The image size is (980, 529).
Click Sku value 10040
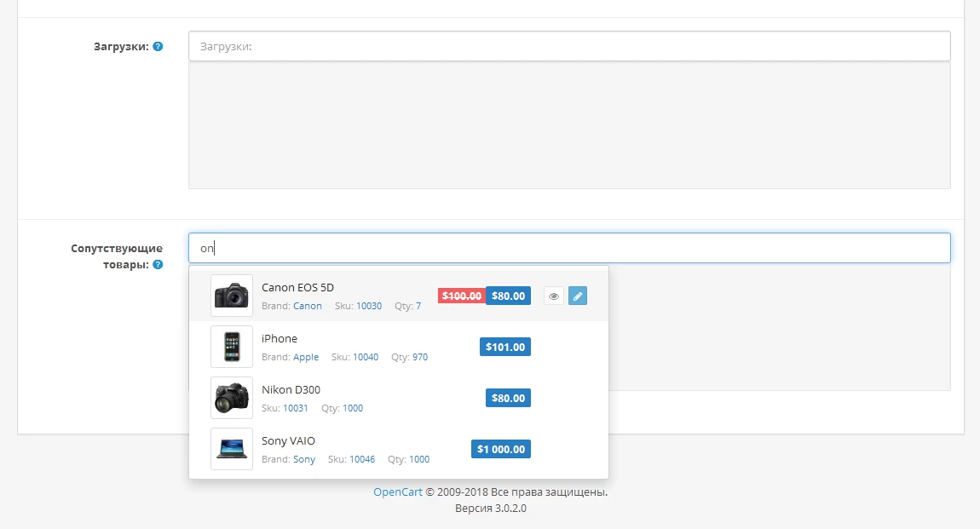pos(366,357)
